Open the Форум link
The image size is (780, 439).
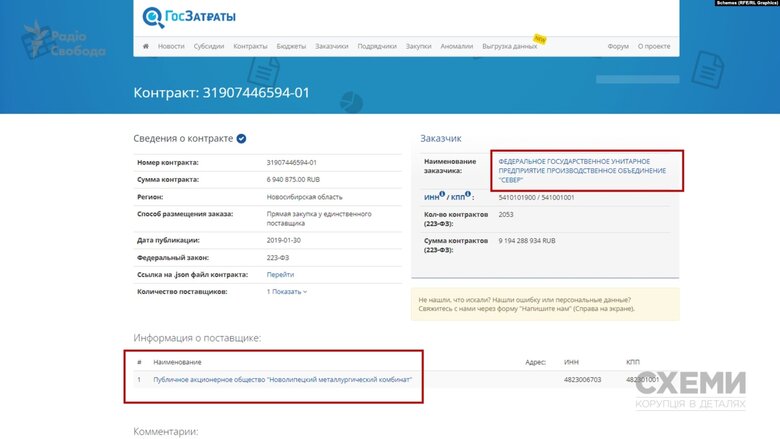pos(618,46)
